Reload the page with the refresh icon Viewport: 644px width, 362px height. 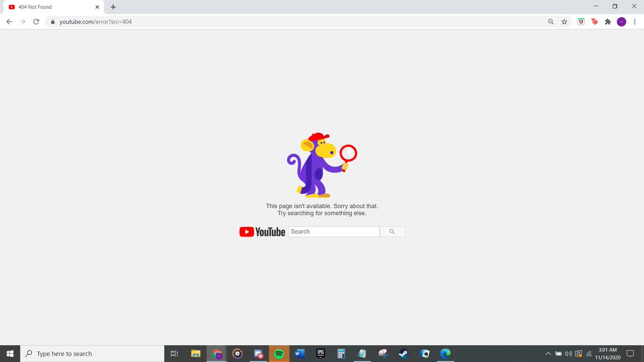click(36, 22)
